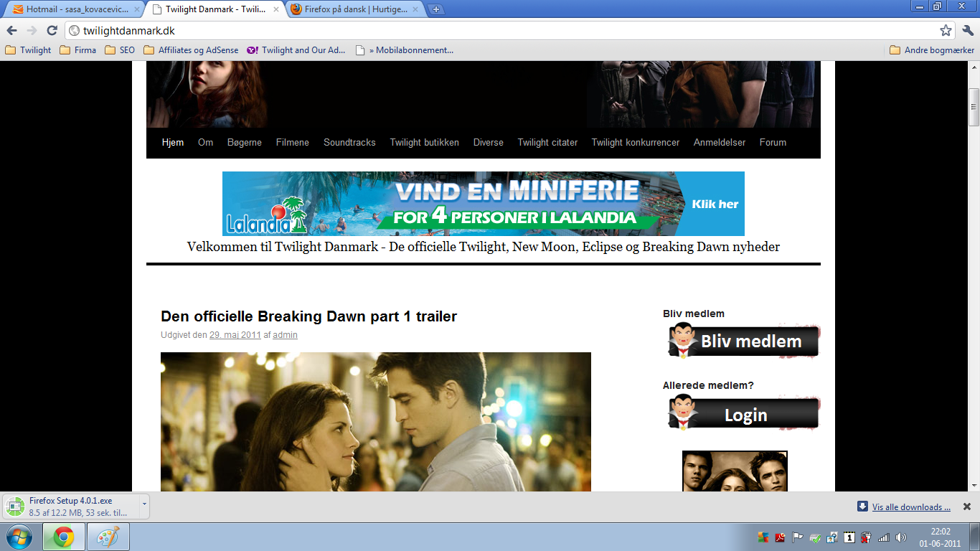The width and height of the screenshot is (980, 551).
Task: Open the Windows Start menu
Action: pyautogui.click(x=19, y=537)
